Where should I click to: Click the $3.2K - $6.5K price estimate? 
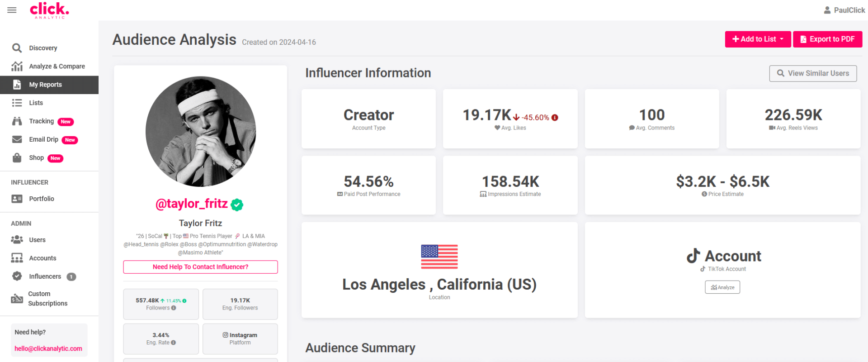(x=722, y=181)
